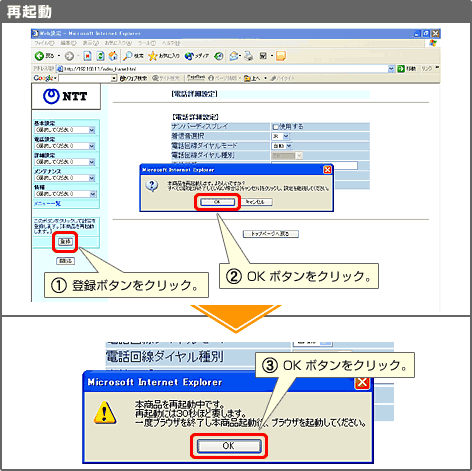This screenshot has height=471, width=472.
Task: Open 基本設定 dropdown in sidebar
Action: tap(65, 130)
